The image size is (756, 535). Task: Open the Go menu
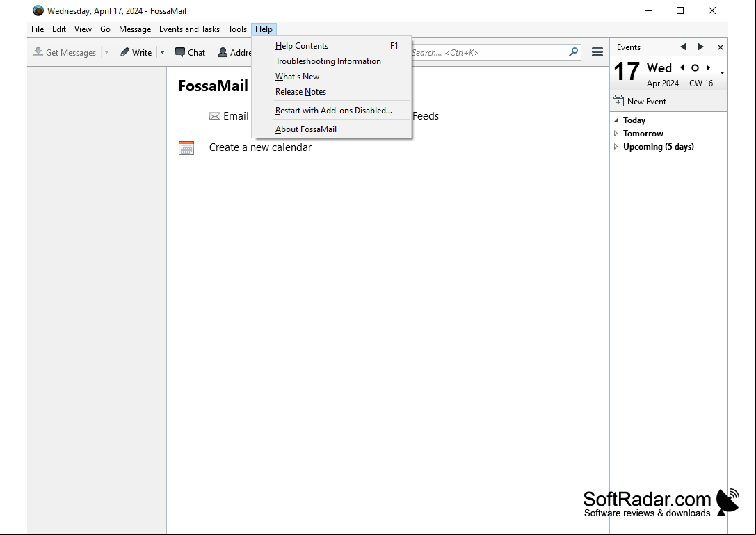pos(105,29)
